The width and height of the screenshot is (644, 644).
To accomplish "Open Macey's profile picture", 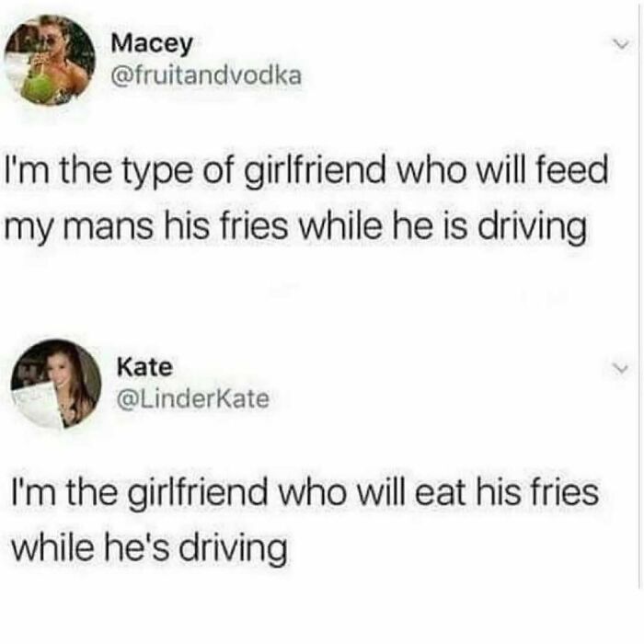I will [x=50, y=61].
